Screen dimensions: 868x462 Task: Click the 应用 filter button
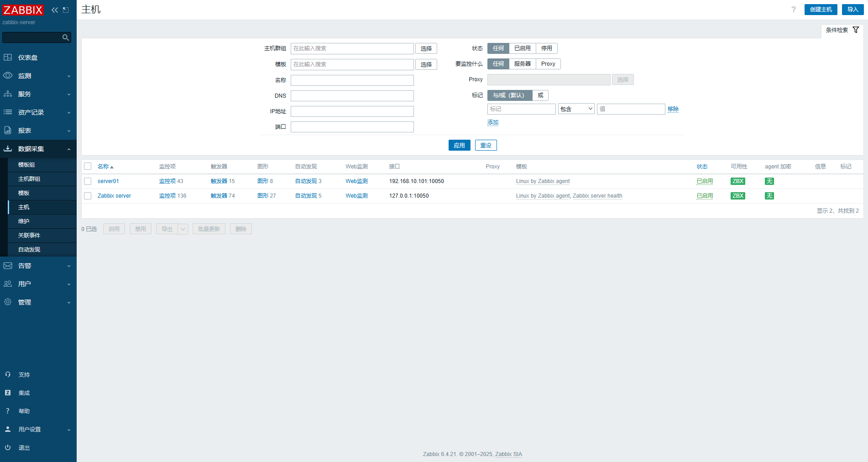point(459,146)
